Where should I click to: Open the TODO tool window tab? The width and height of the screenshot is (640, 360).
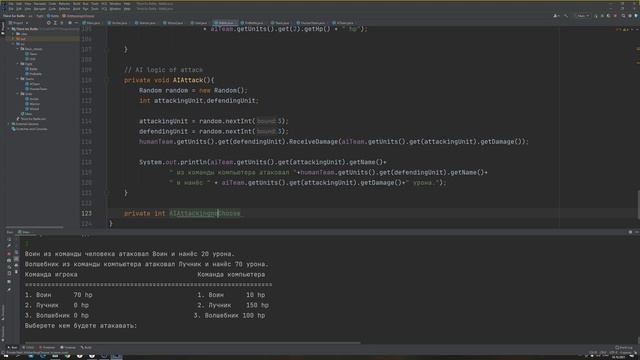click(29, 347)
